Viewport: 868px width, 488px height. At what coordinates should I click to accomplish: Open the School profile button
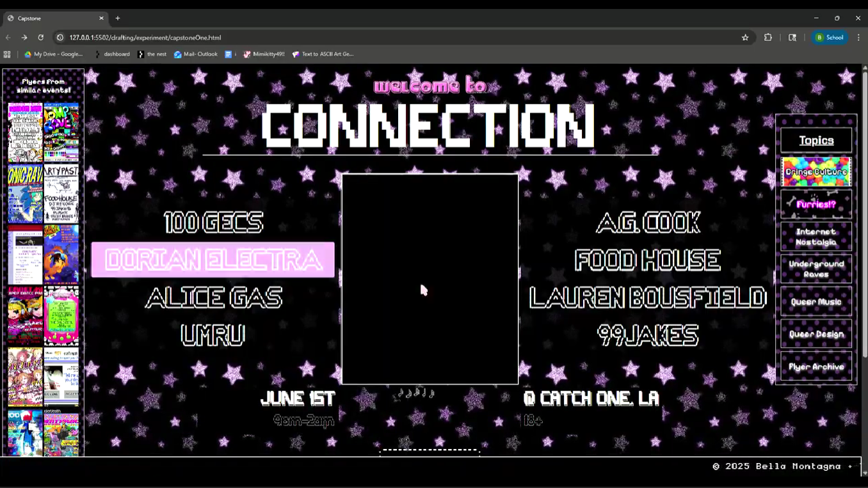(x=830, y=38)
